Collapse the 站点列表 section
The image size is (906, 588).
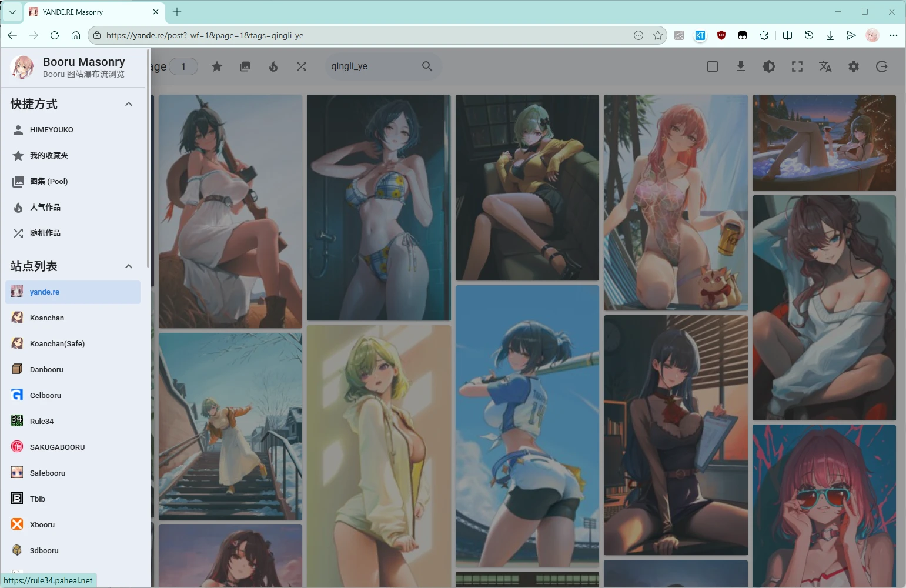click(129, 266)
